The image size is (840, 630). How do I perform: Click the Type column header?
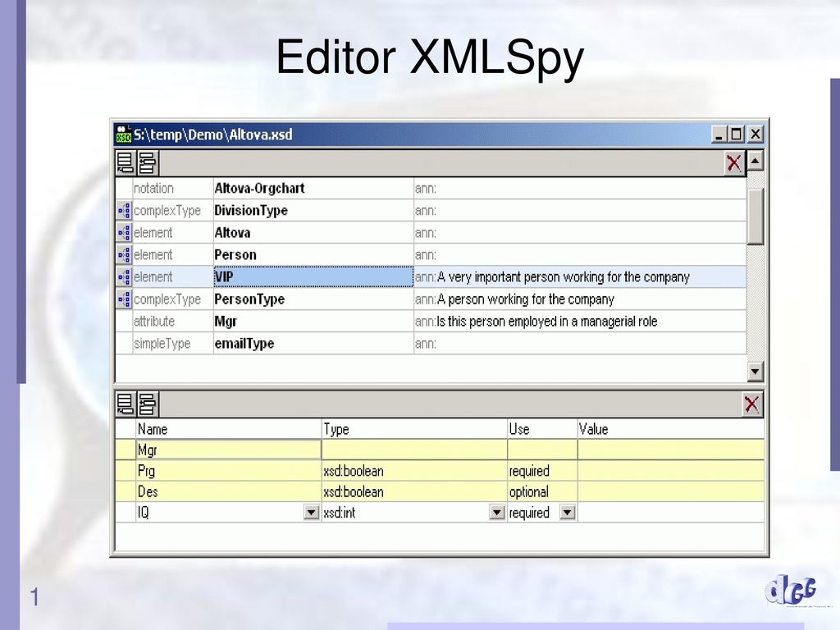pos(414,429)
